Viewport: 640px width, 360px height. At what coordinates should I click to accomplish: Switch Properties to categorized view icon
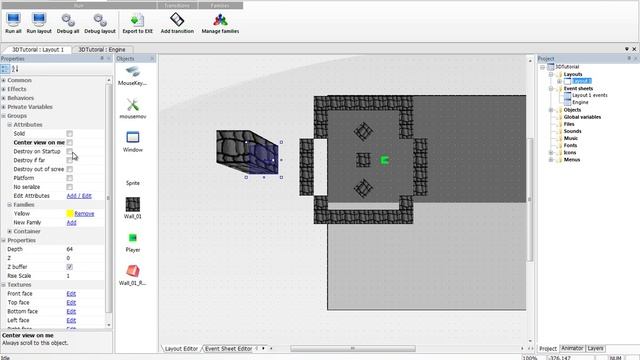click(x=5, y=69)
